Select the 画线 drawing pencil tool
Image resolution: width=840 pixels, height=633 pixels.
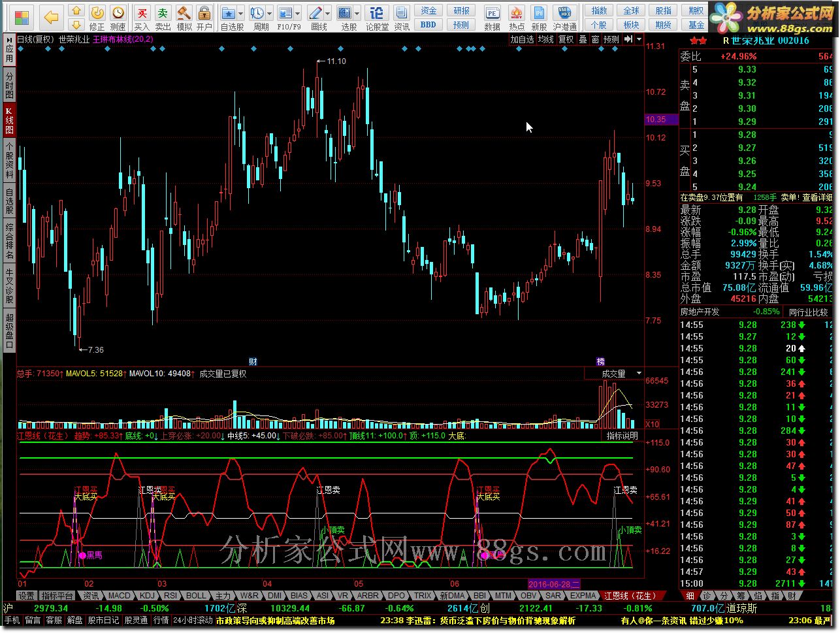point(315,13)
